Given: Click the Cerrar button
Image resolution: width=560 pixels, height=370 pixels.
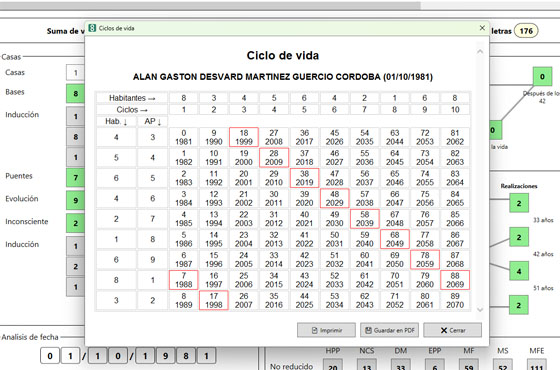Looking at the screenshot, I should point(452,330).
